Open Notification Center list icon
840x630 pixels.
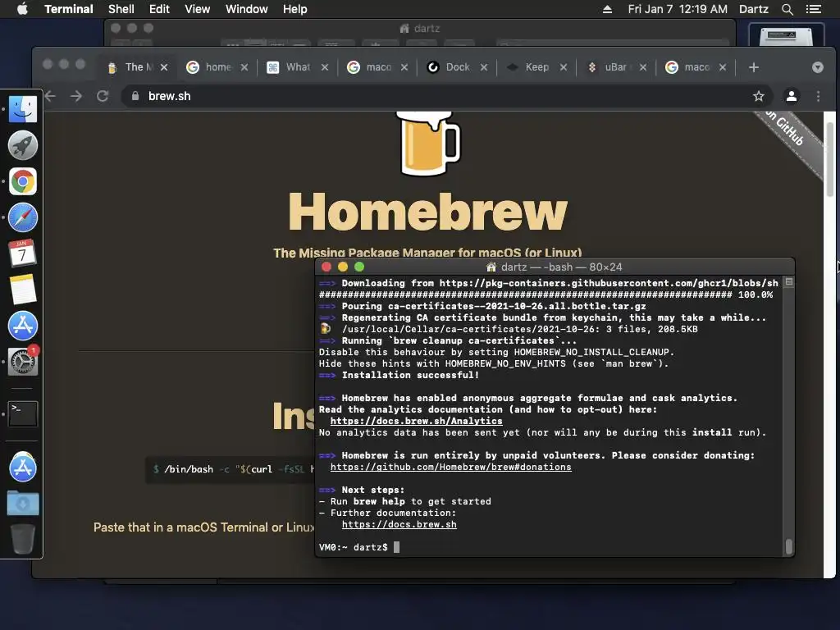tap(813, 9)
